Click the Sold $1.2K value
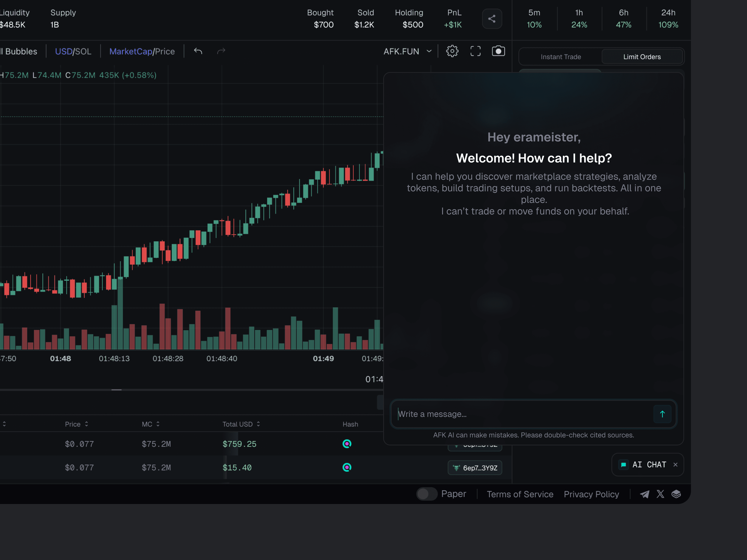Image resolution: width=747 pixels, height=560 pixels. pos(364,25)
